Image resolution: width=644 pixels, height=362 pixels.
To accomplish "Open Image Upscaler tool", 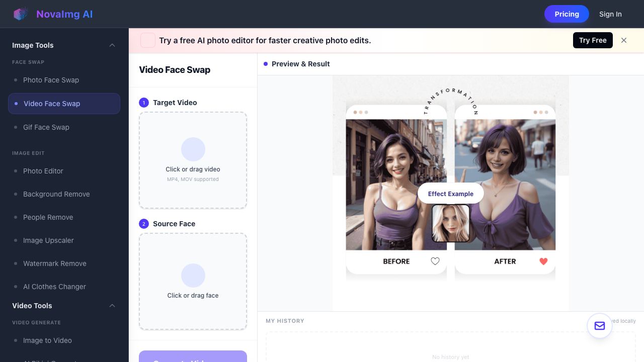I will point(64,240).
